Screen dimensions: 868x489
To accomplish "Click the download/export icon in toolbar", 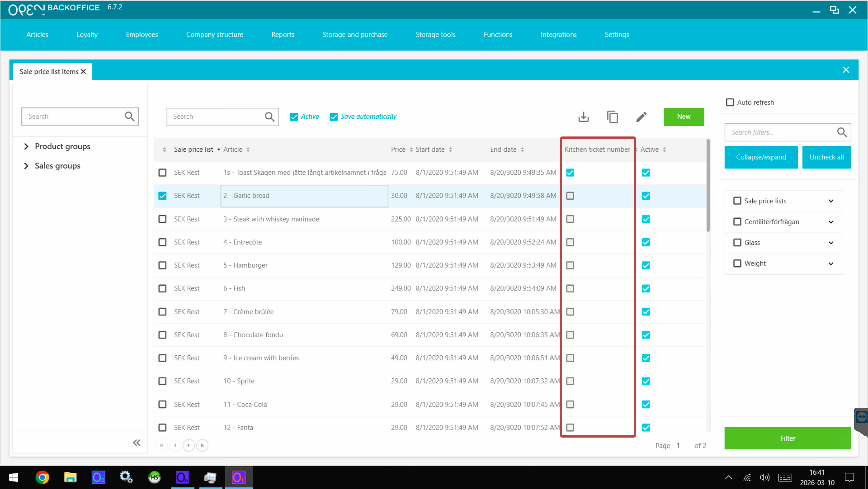I will click(x=583, y=117).
